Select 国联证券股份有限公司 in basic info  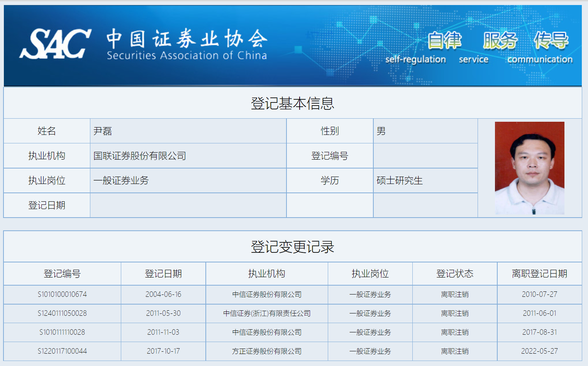click(140, 156)
